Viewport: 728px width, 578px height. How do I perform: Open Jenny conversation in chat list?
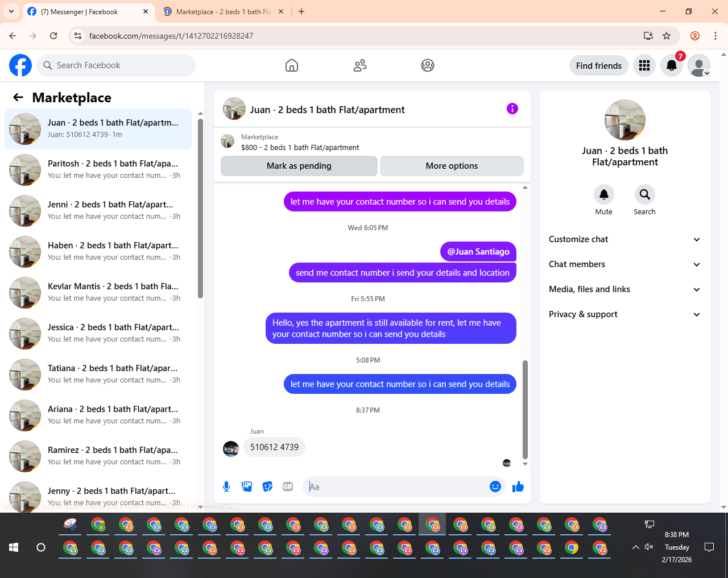tap(98, 495)
